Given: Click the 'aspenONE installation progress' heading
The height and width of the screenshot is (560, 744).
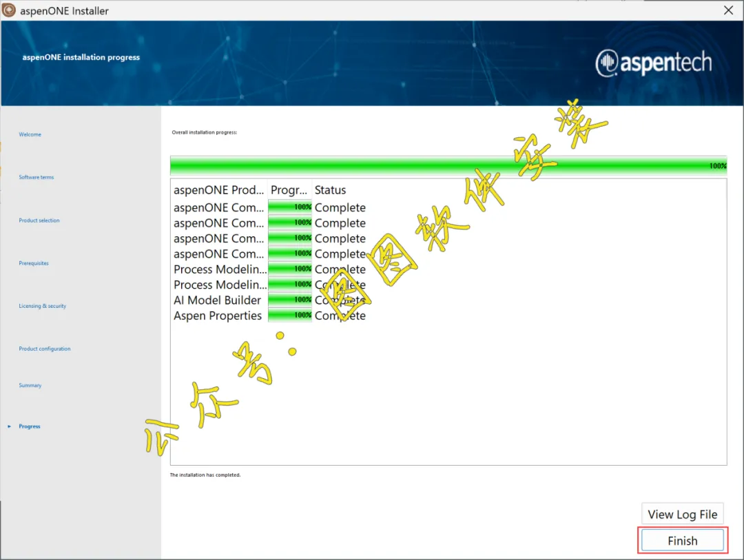Looking at the screenshot, I should (x=81, y=57).
